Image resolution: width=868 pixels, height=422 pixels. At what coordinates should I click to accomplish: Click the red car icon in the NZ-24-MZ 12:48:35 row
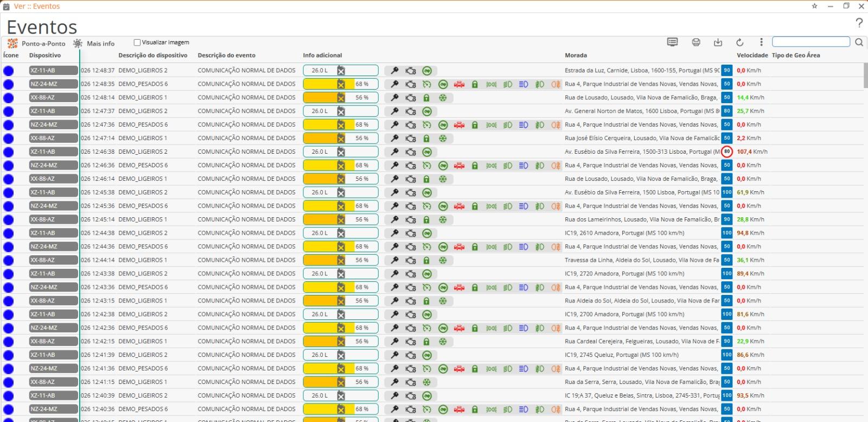point(459,84)
